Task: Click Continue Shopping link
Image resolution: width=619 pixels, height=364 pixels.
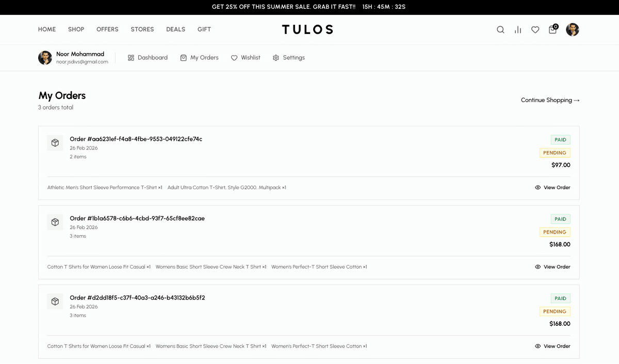Action: (550, 100)
